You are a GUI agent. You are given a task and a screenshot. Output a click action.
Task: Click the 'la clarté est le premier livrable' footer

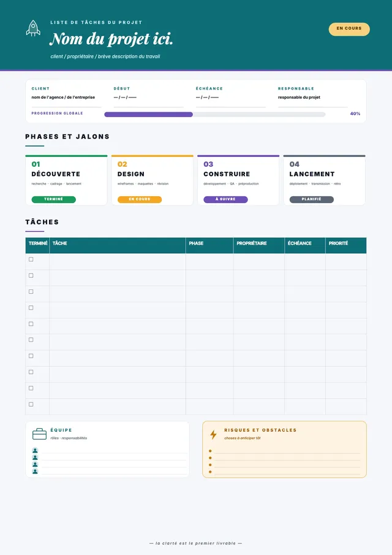click(x=195, y=543)
